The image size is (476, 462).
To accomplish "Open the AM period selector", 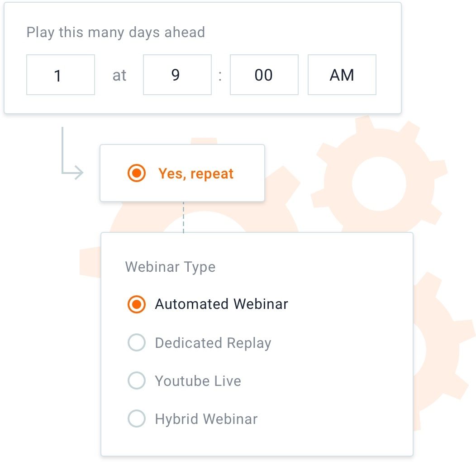I will [x=342, y=75].
